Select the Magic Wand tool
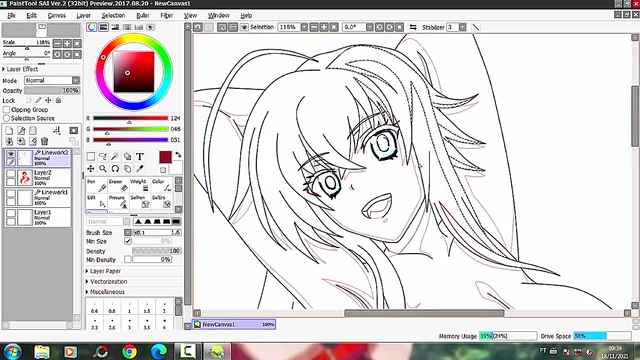The image size is (640, 360). [115, 157]
